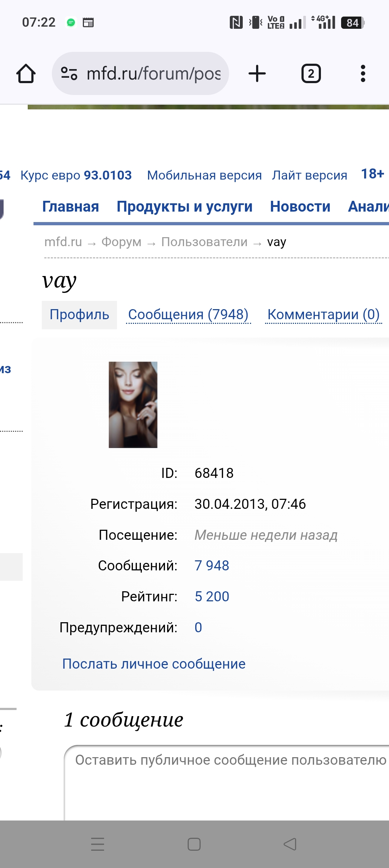Tap the site settings icon in the address bar
Screen dimensions: 389x868
pos(69,74)
